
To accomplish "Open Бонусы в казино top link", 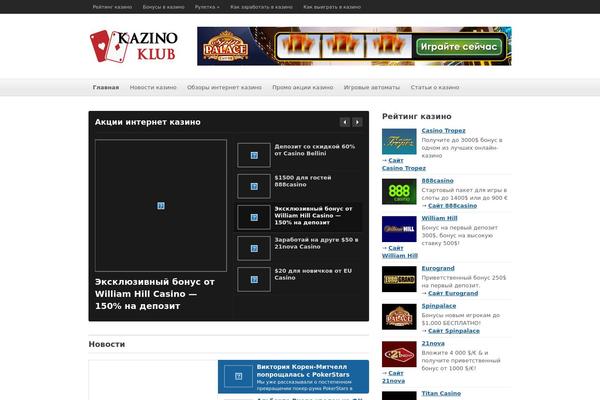I will [x=163, y=7].
